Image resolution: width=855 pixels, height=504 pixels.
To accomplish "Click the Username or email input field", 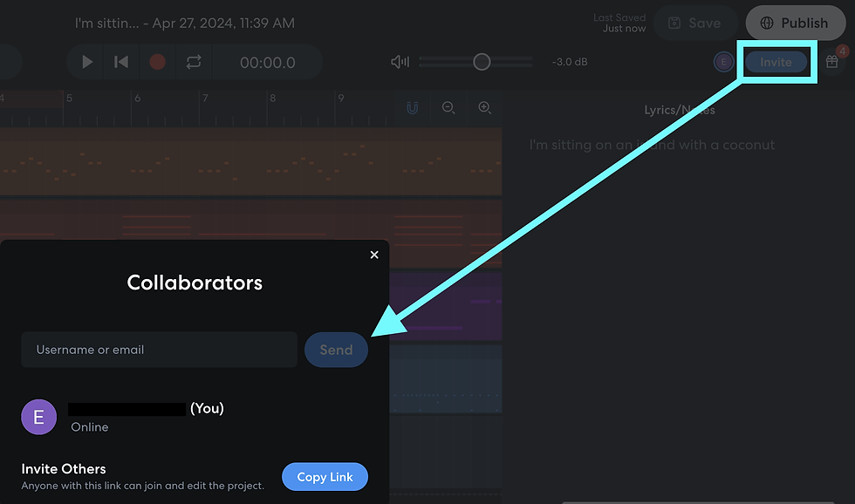I will (x=159, y=349).
